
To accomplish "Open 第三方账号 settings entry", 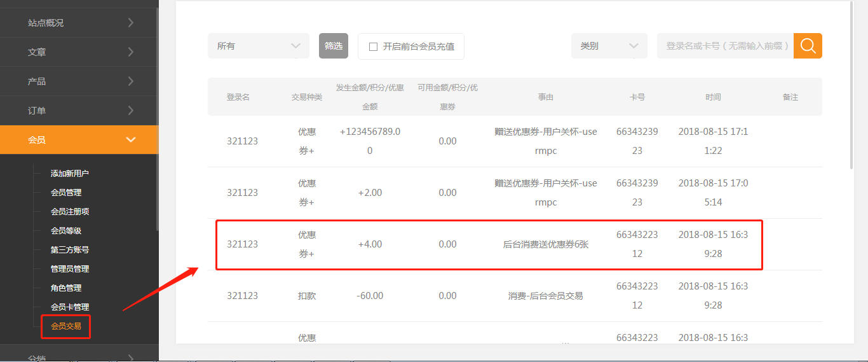I will point(70,249).
